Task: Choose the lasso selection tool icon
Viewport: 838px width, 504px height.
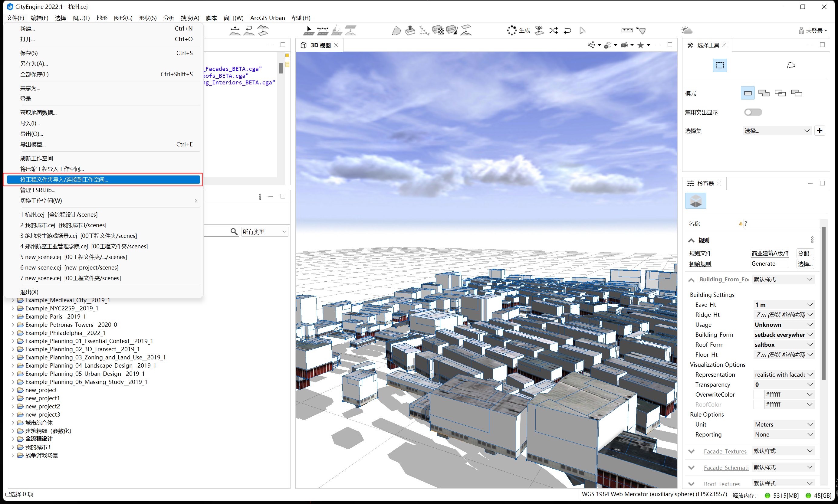Action: [x=791, y=65]
